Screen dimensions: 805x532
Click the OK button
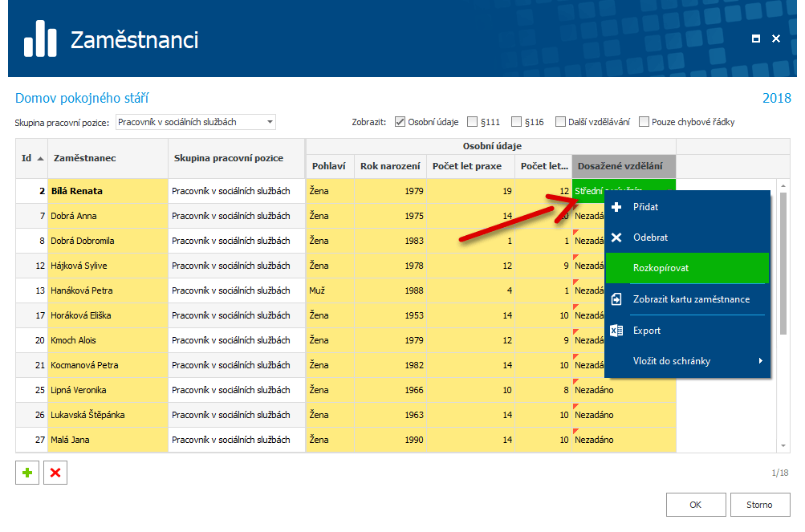[x=696, y=505]
